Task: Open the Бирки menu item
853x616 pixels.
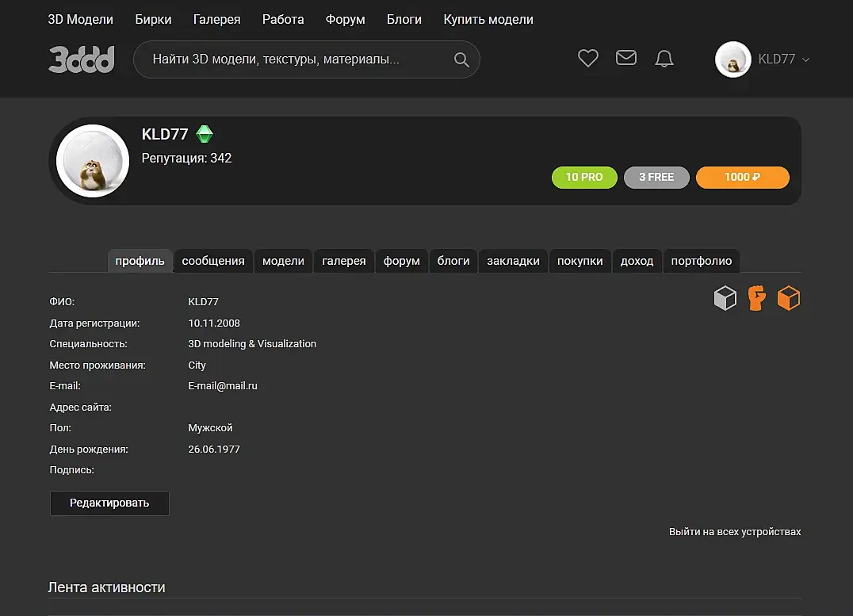Action: (154, 20)
